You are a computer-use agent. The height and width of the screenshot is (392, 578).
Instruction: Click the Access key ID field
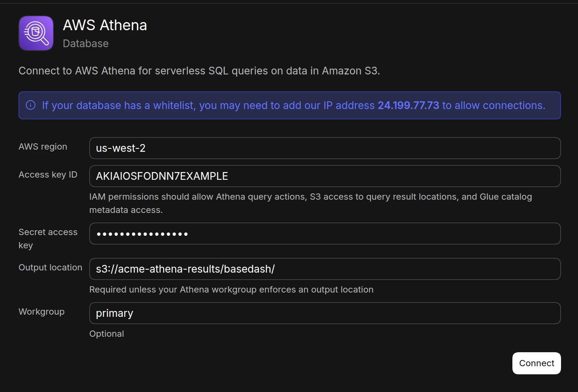(x=325, y=176)
